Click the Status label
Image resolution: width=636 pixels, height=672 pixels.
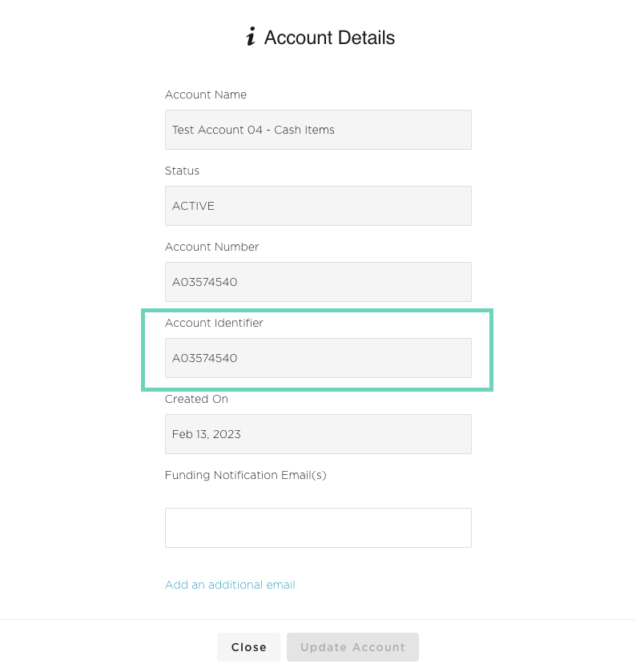click(x=182, y=171)
